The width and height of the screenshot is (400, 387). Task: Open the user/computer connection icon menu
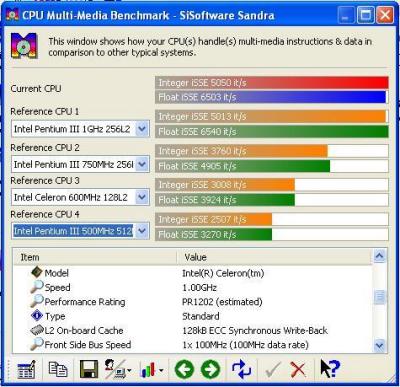point(118,369)
